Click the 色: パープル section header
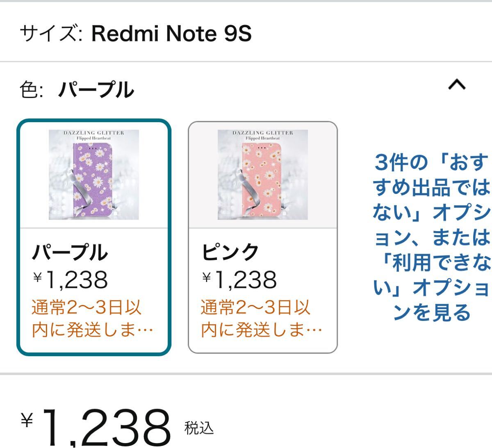This screenshot has height=448, width=492. [x=77, y=90]
